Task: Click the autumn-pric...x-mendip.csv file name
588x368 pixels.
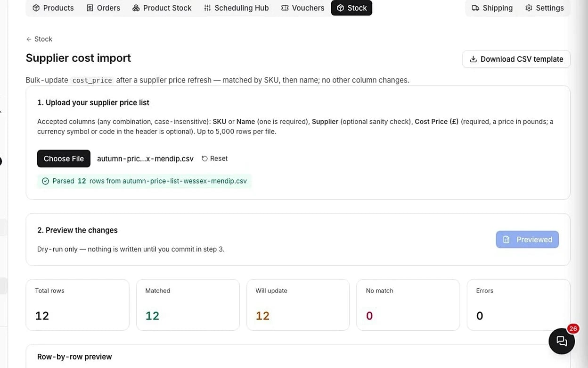Action: pyautogui.click(x=145, y=159)
